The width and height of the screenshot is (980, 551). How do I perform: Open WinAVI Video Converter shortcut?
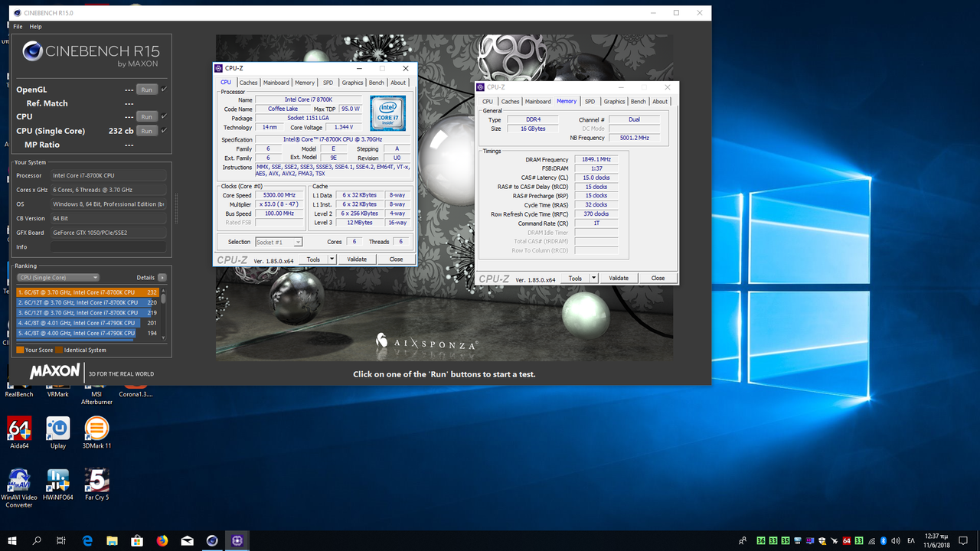[19, 488]
